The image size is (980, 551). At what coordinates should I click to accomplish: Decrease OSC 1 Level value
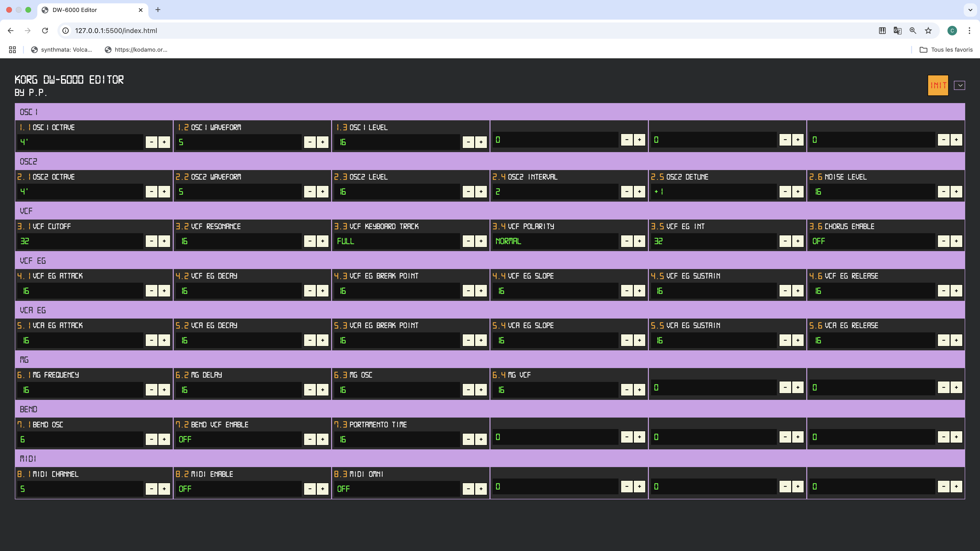[468, 142]
